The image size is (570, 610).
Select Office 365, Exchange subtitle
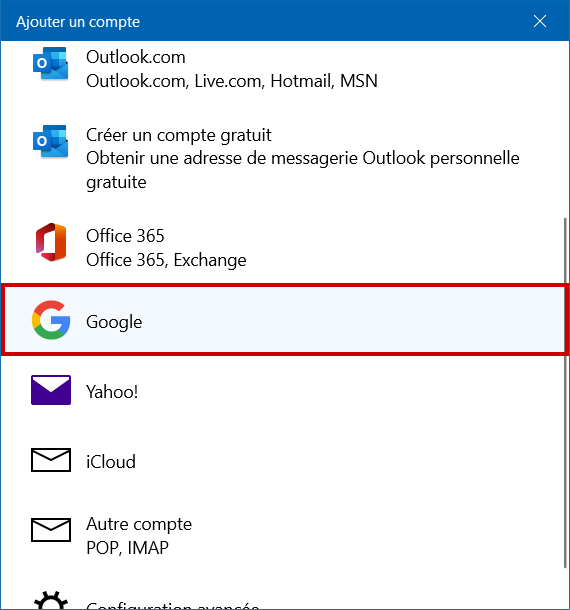coord(166,260)
